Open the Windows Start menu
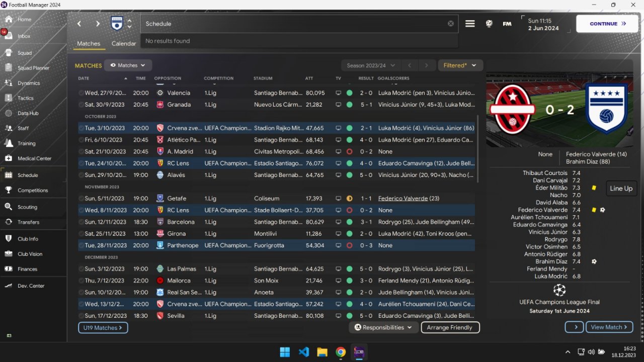This screenshot has width=644, height=362. click(x=285, y=352)
